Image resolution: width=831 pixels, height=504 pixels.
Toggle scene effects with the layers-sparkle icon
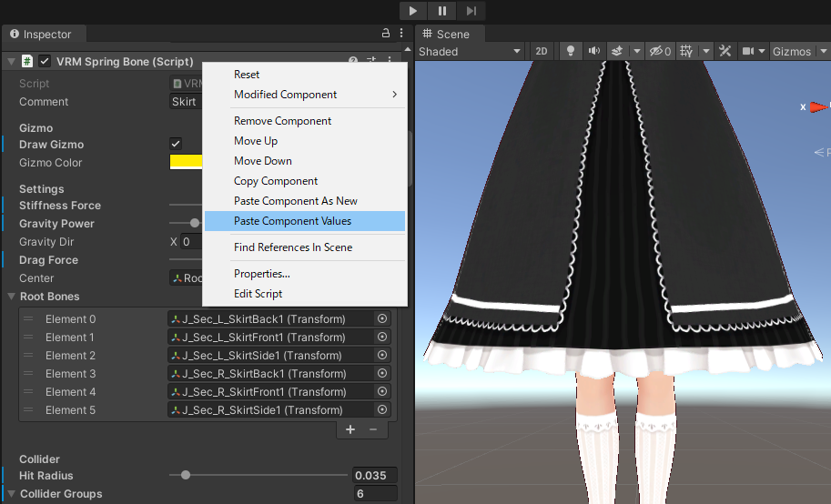[x=617, y=52]
